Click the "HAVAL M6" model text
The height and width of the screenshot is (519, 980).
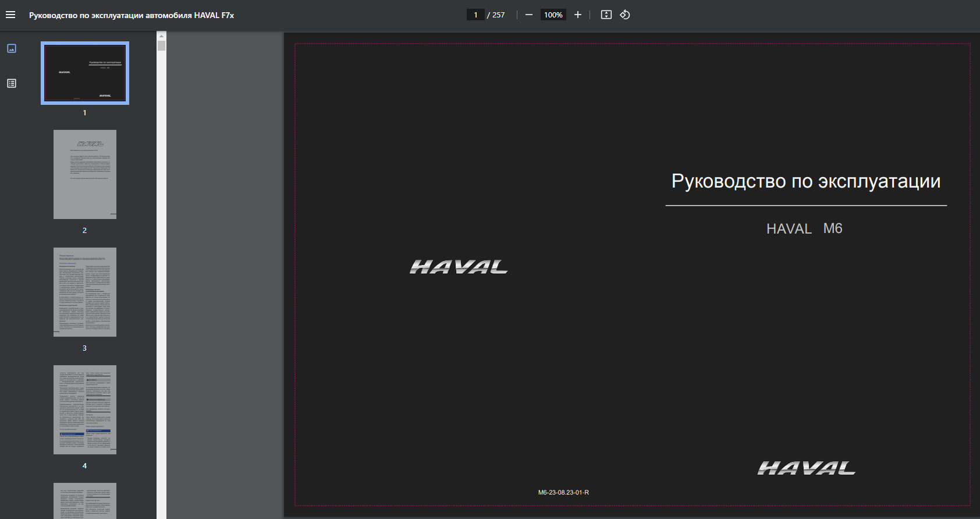pos(804,229)
